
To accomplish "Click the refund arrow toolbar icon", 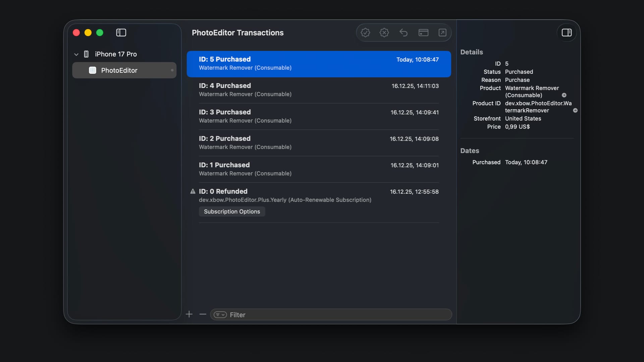I will click(x=404, y=33).
